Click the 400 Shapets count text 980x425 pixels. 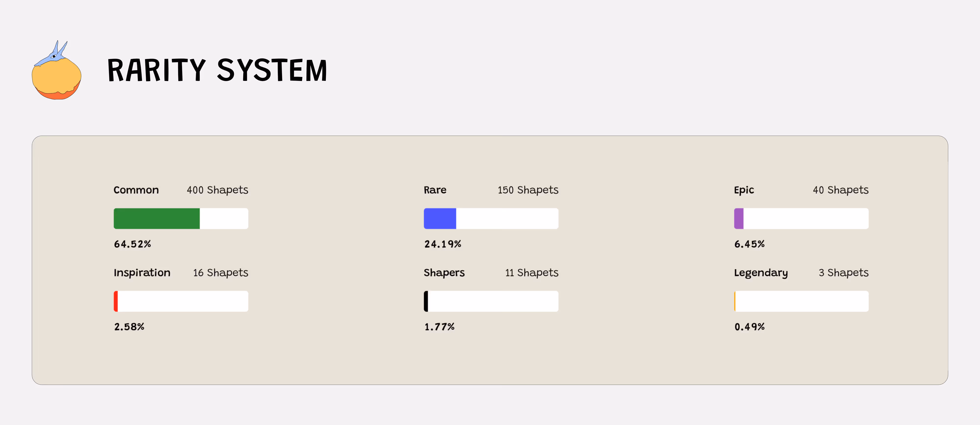(217, 190)
